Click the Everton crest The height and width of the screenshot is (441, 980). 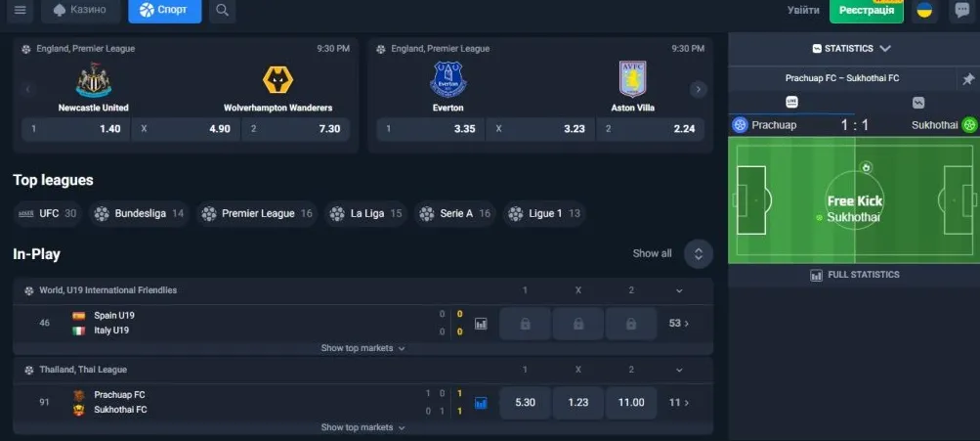point(448,79)
